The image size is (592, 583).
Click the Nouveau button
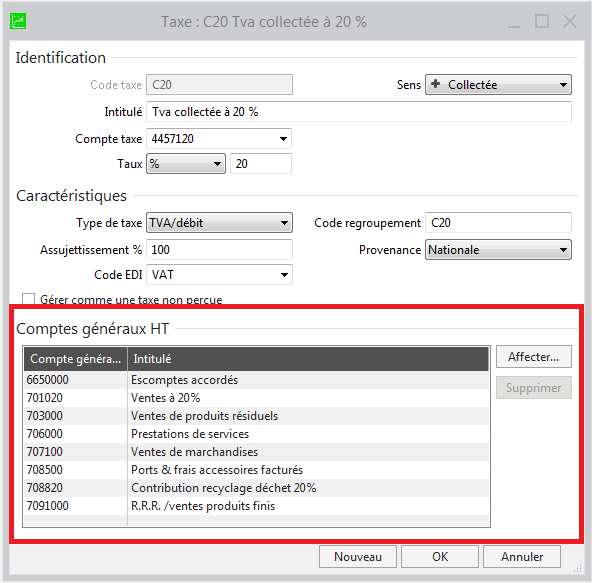(358, 557)
